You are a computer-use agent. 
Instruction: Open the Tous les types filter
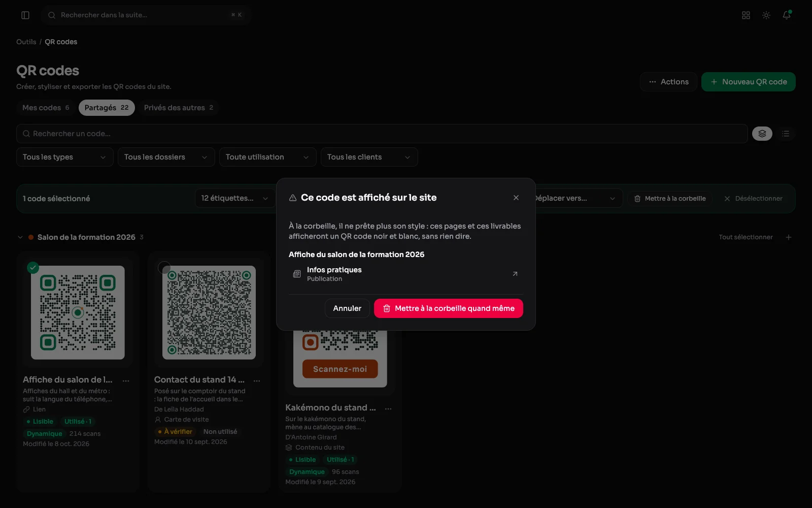click(x=64, y=157)
